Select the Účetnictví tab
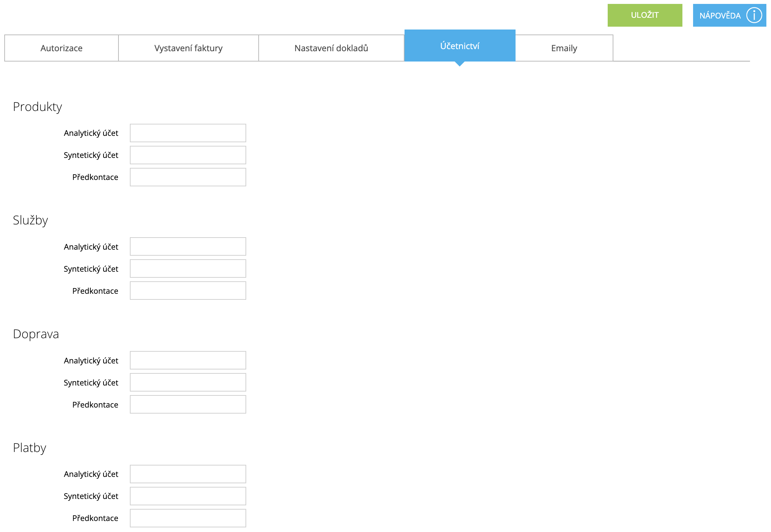Viewport: 771px width, 532px height. (460, 46)
